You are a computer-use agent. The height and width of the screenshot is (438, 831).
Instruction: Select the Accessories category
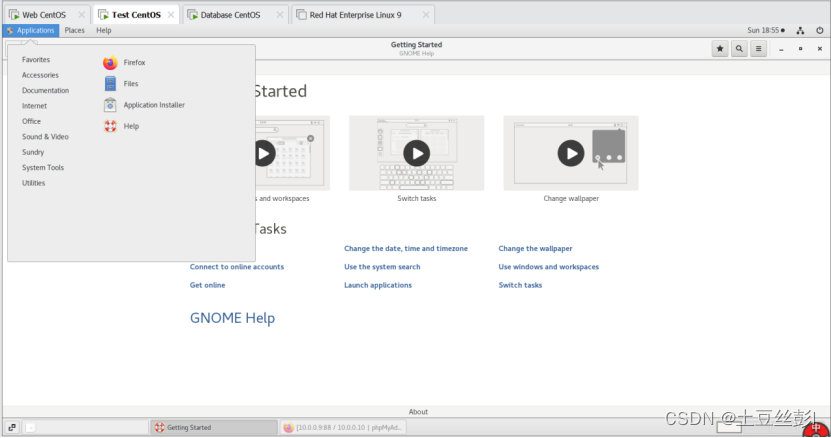[x=40, y=75]
